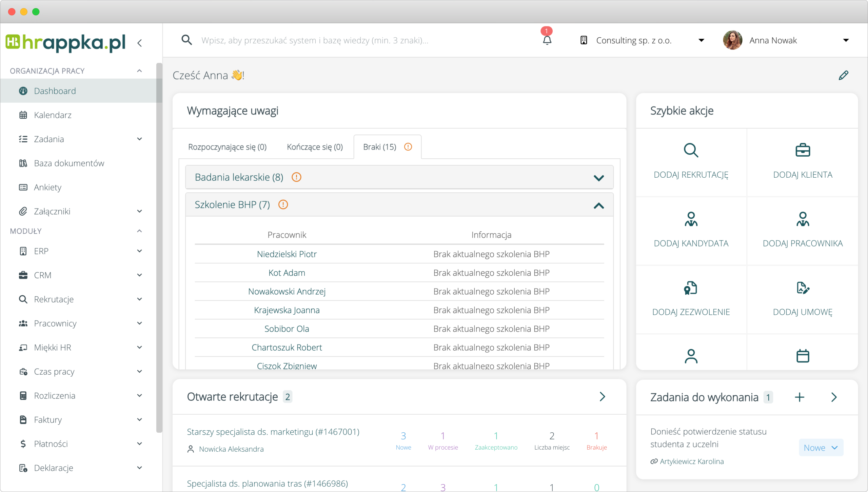Click Anna Nowak's profile avatar
Screen dimensions: 868x492
click(732, 40)
